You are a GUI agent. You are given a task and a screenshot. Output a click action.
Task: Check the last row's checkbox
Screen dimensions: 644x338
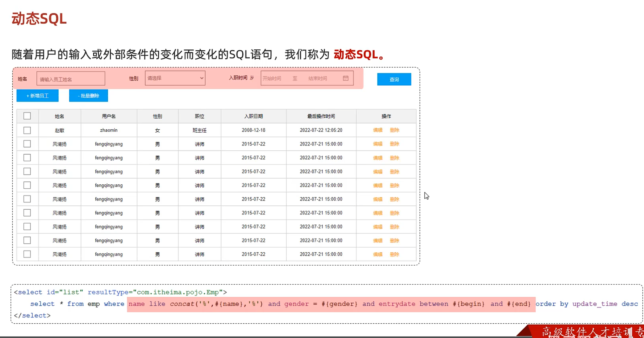[27, 254]
